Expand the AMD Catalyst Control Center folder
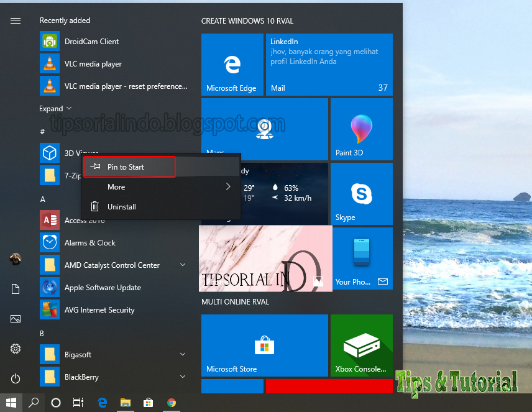Image resolution: width=532 pixels, height=412 pixels. coord(183,265)
